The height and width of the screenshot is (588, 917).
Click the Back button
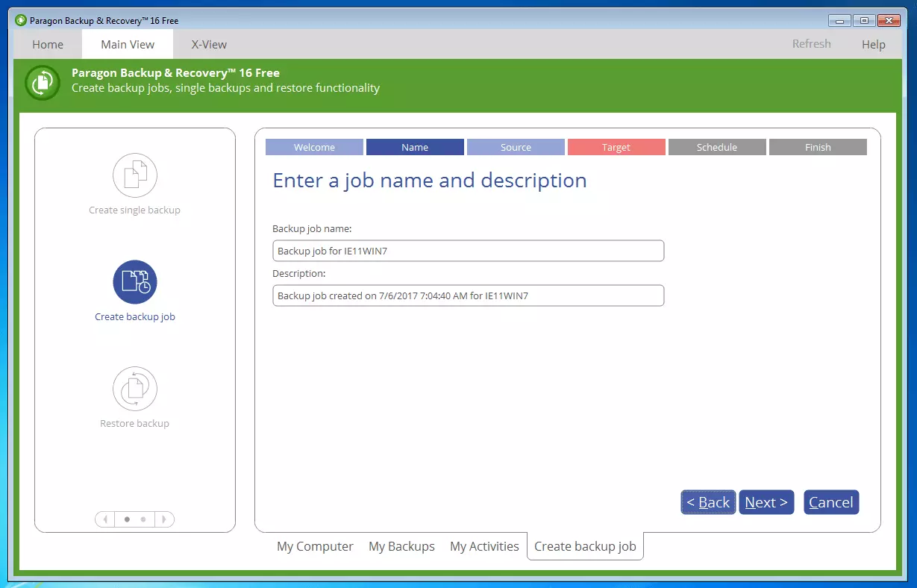tap(708, 502)
